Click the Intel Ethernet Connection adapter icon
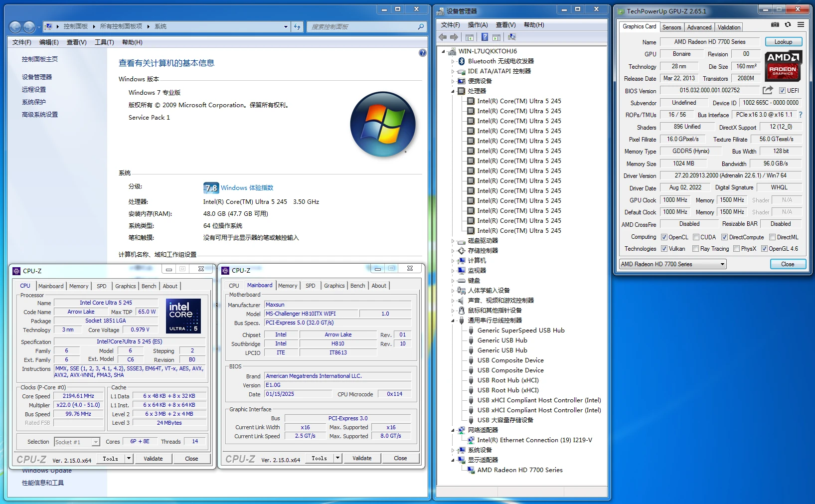 471,440
